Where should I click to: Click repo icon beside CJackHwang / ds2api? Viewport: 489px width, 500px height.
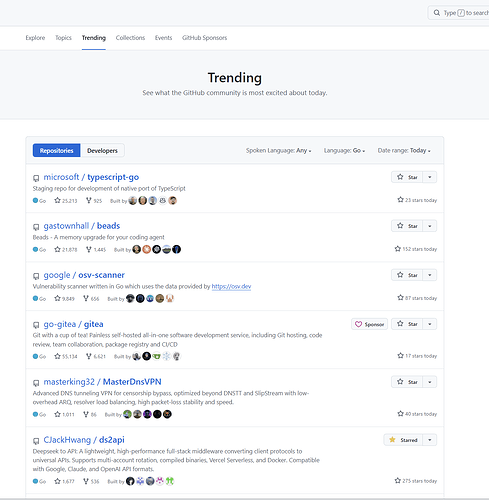[x=36, y=441]
